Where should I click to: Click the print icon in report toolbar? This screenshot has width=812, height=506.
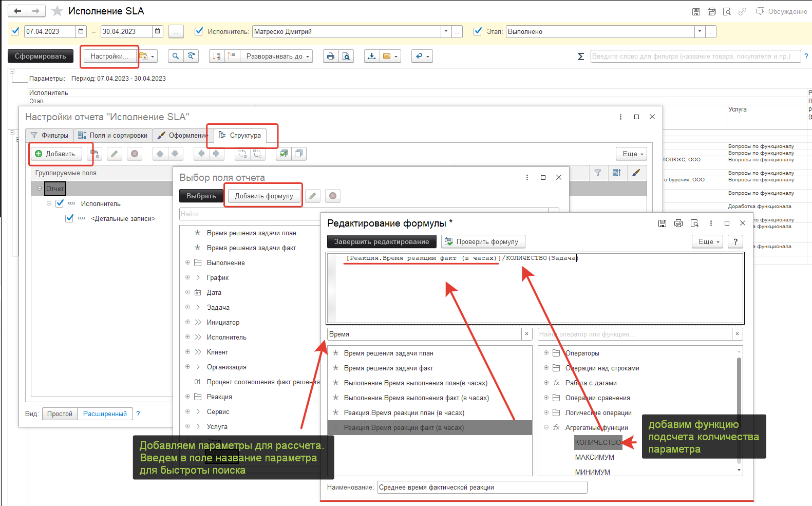click(330, 56)
